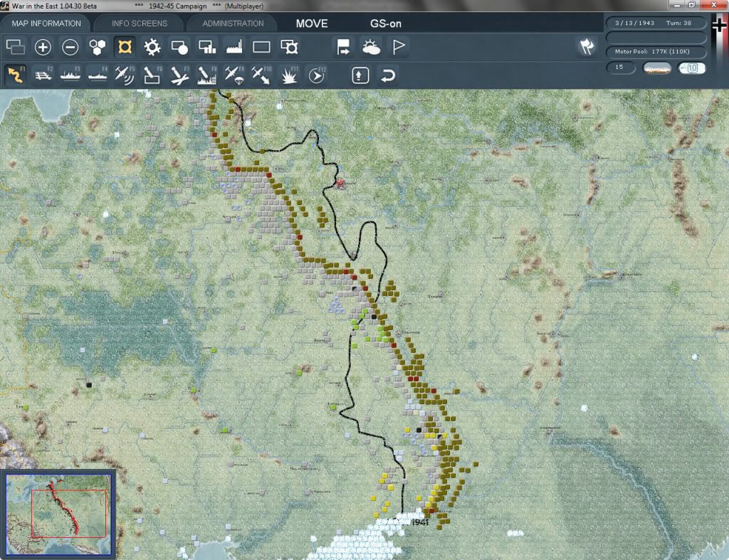This screenshot has width=729, height=560.
Task: Select bomb unit F6 icon
Action: click(152, 75)
